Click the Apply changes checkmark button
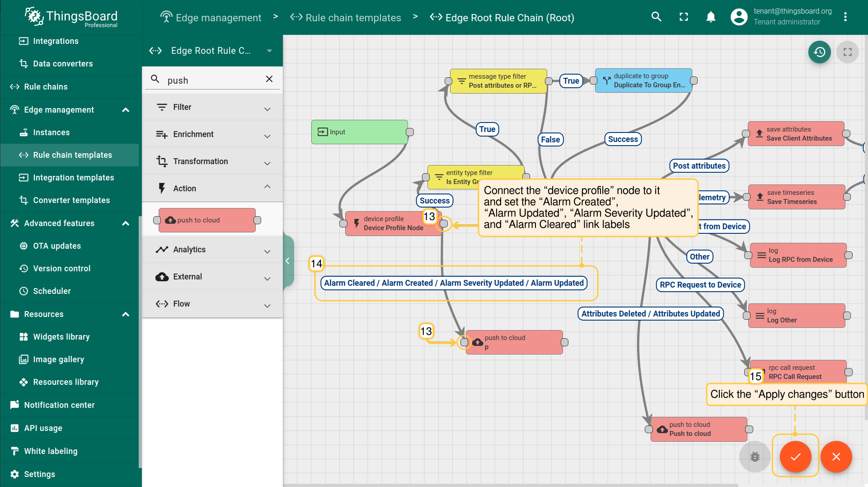 795,457
